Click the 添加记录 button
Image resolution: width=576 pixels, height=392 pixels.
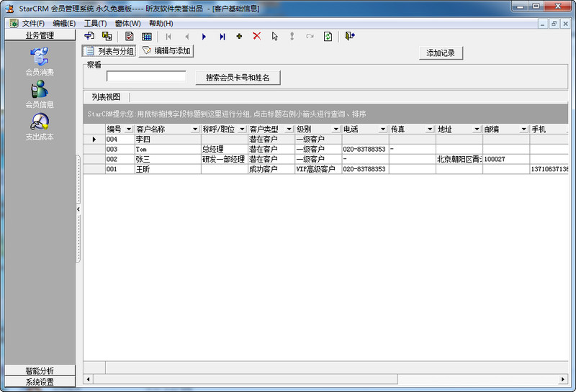click(441, 53)
